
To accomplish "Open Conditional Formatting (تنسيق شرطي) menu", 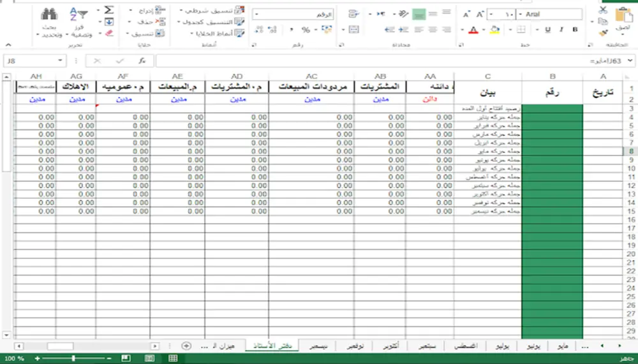I will tap(212, 10).
